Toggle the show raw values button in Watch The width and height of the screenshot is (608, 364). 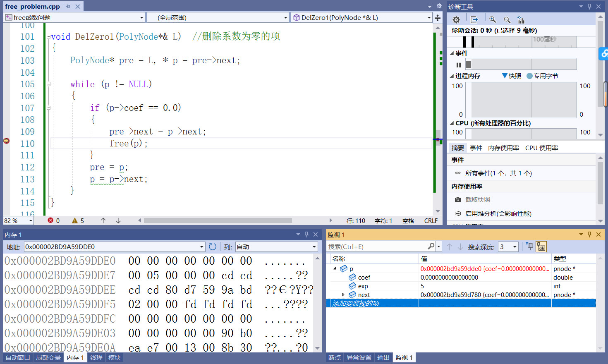click(x=541, y=247)
